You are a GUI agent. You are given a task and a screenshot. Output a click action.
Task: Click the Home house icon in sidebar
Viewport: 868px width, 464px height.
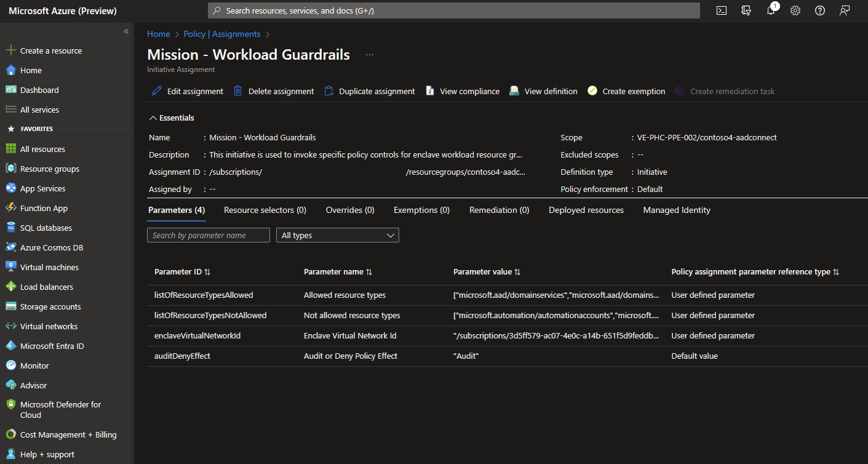coord(10,70)
